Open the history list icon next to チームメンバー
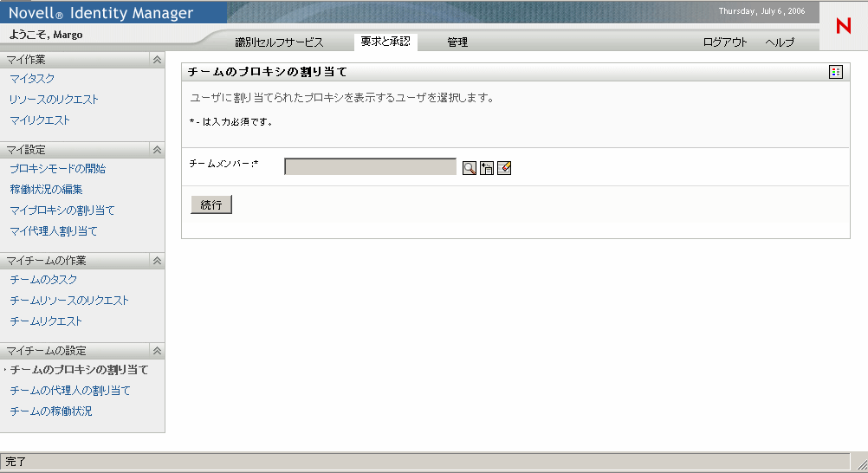Image resolution: width=868 pixels, height=473 pixels. point(487,168)
